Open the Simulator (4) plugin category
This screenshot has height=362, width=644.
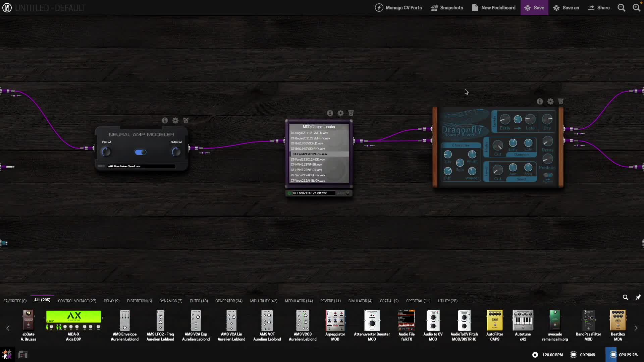[x=360, y=301]
